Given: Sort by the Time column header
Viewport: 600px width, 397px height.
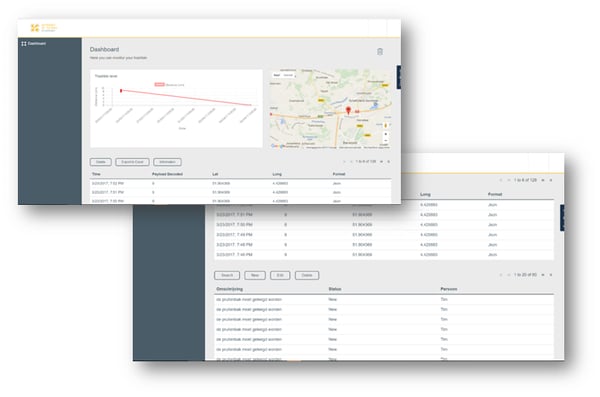Looking at the screenshot, I should point(96,174).
